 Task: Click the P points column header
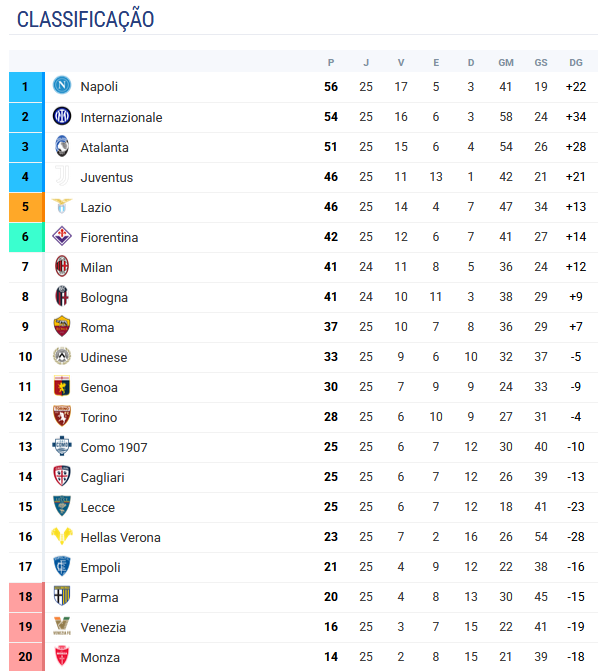click(x=331, y=63)
